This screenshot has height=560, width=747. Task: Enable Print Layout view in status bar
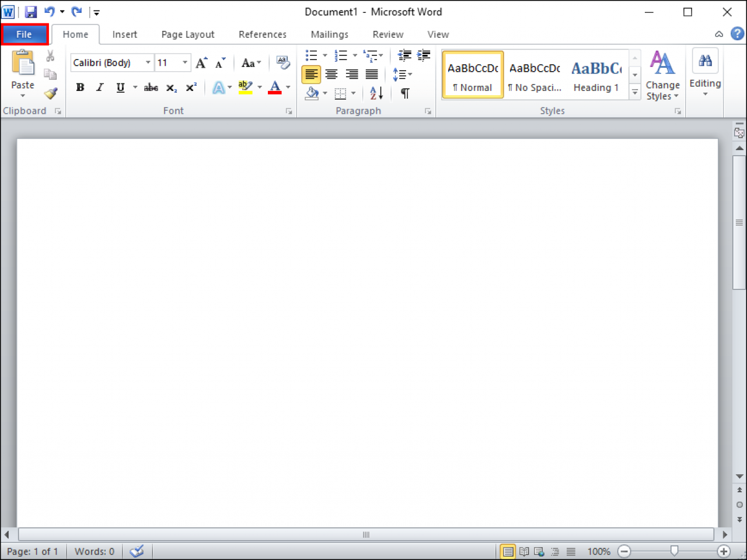pos(508,551)
